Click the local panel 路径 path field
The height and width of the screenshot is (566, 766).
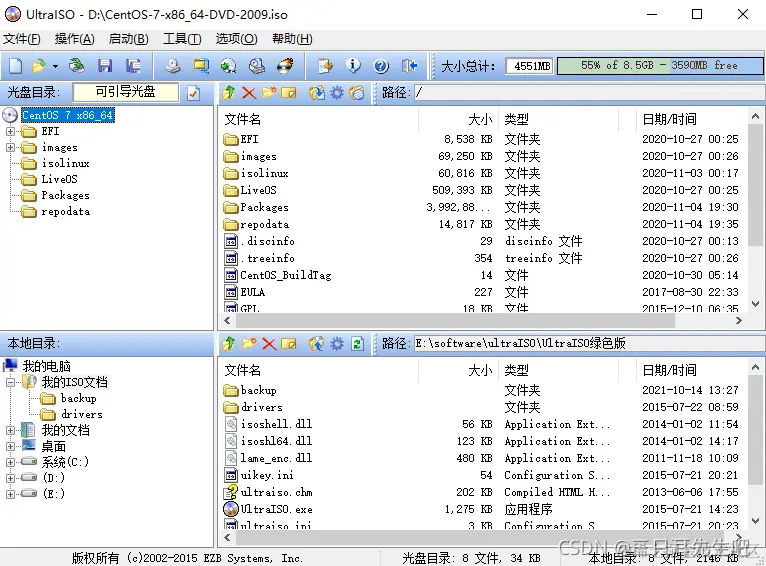589,344
